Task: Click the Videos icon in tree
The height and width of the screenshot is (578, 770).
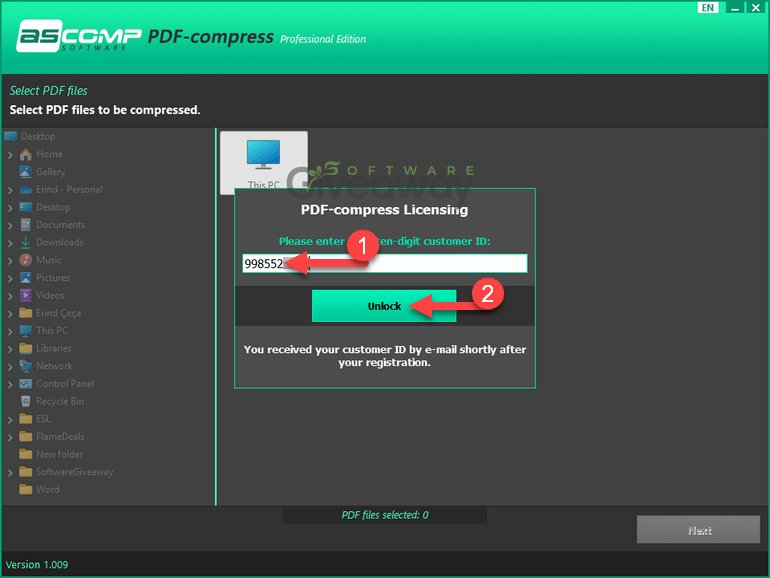Action: [x=26, y=295]
